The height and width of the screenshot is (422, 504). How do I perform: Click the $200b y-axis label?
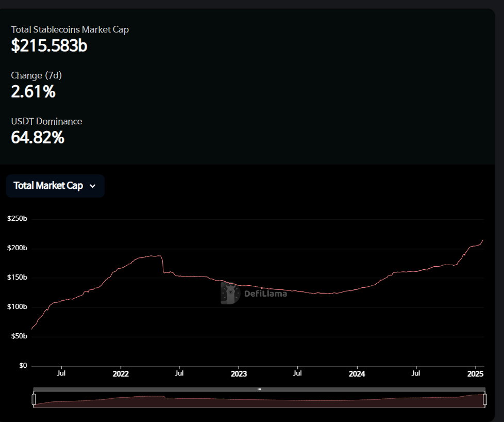17,248
